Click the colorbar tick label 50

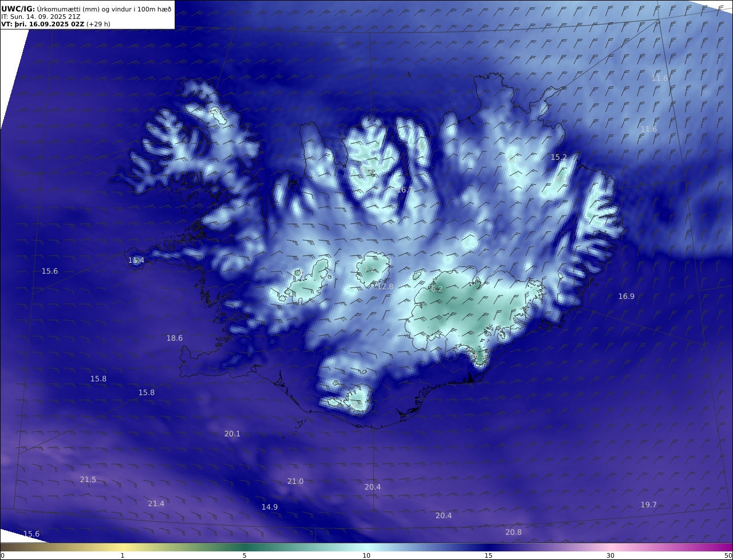(x=728, y=555)
